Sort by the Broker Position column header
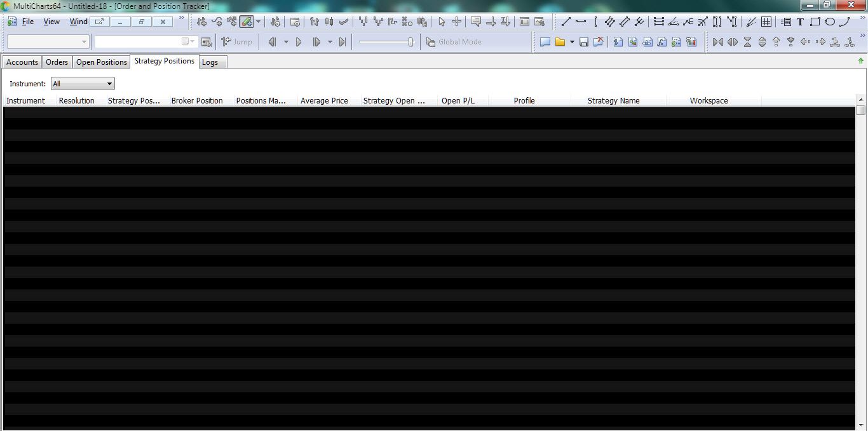Image resolution: width=868 pixels, height=431 pixels. click(197, 101)
